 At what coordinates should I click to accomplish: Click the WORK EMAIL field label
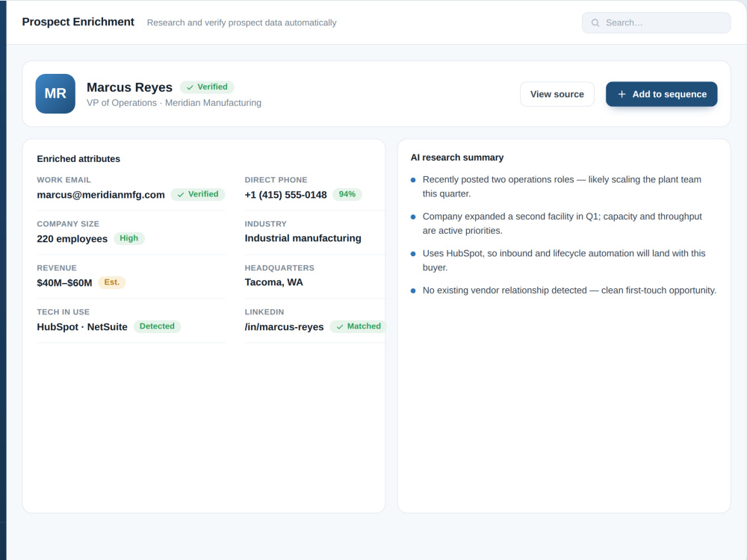(63, 180)
